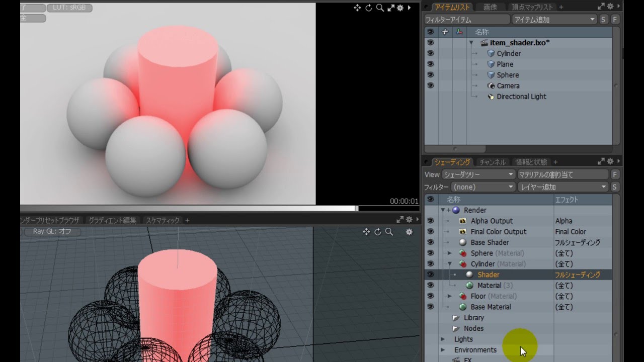Expand the Sphere (Material) group
The height and width of the screenshot is (362, 644).
(450, 253)
